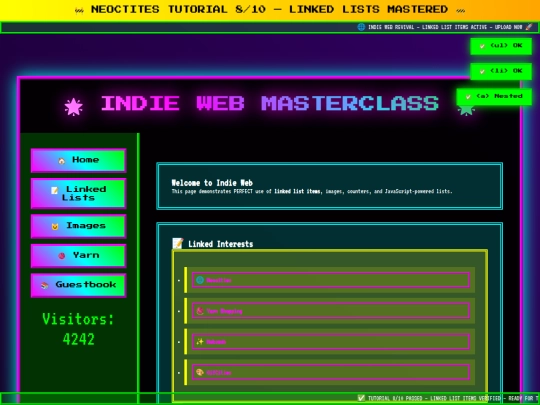
Task: Click the pink star left of the title
Action: click(x=74, y=107)
